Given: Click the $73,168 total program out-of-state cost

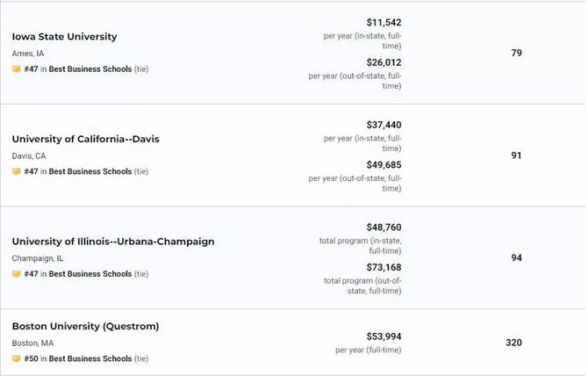Looking at the screenshot, I should (x=384, y=268).
